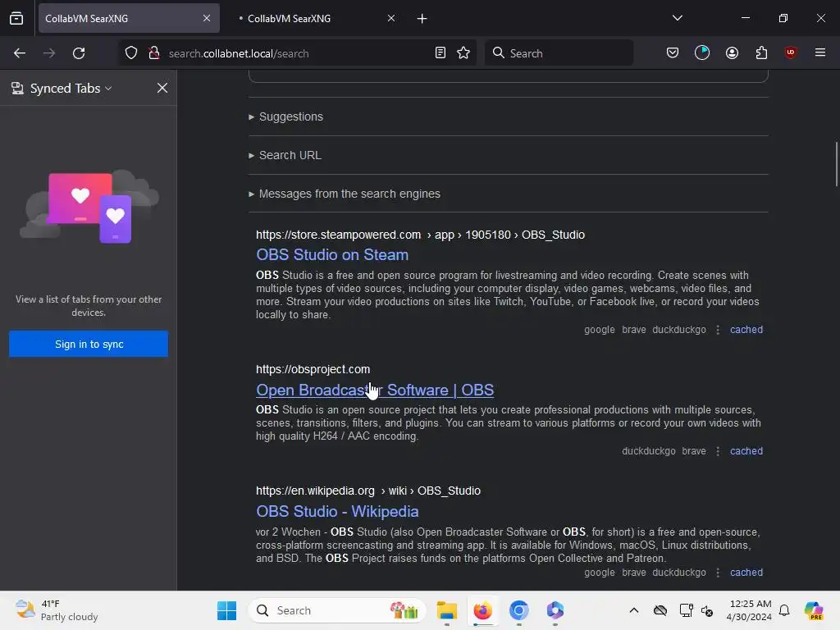This screenshot has width=840, height=630.
Task: List all tabs with chevron button
Action: pos(678,18)
